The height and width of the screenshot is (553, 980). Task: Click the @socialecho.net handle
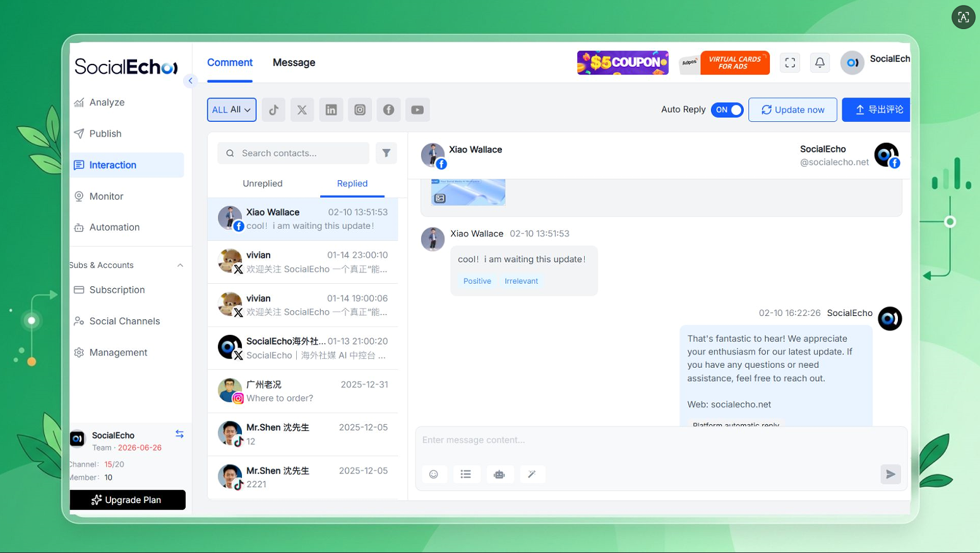tap(834, 162)
